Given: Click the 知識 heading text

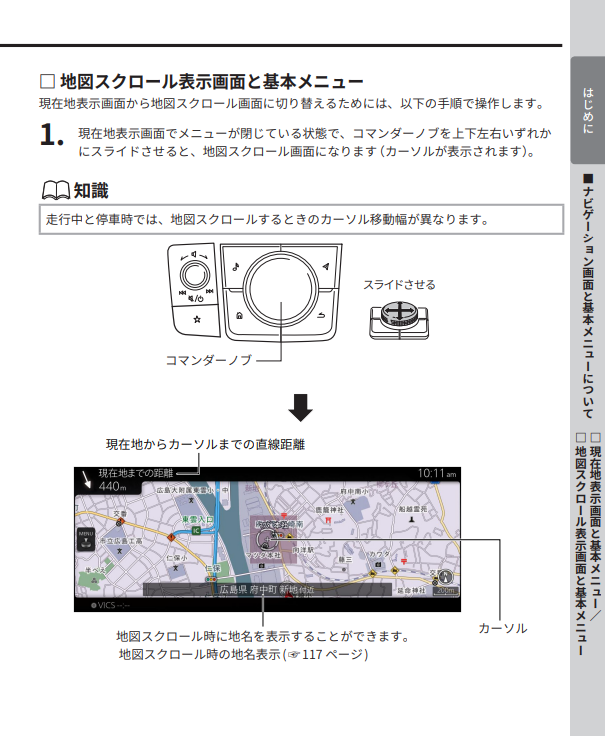Looking at the screenshot, I should pyautogui.click(x=91, y=191).
